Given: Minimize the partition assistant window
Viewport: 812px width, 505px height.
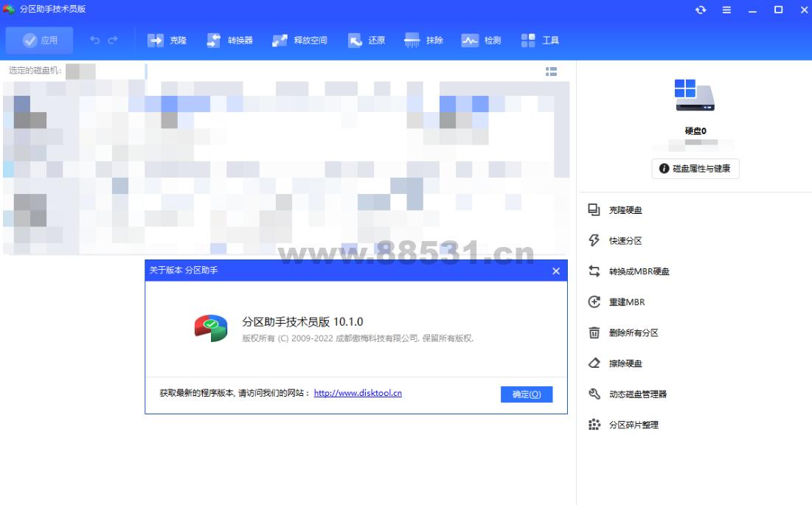Looking at the screenshot, I should (x=752, y=10).
